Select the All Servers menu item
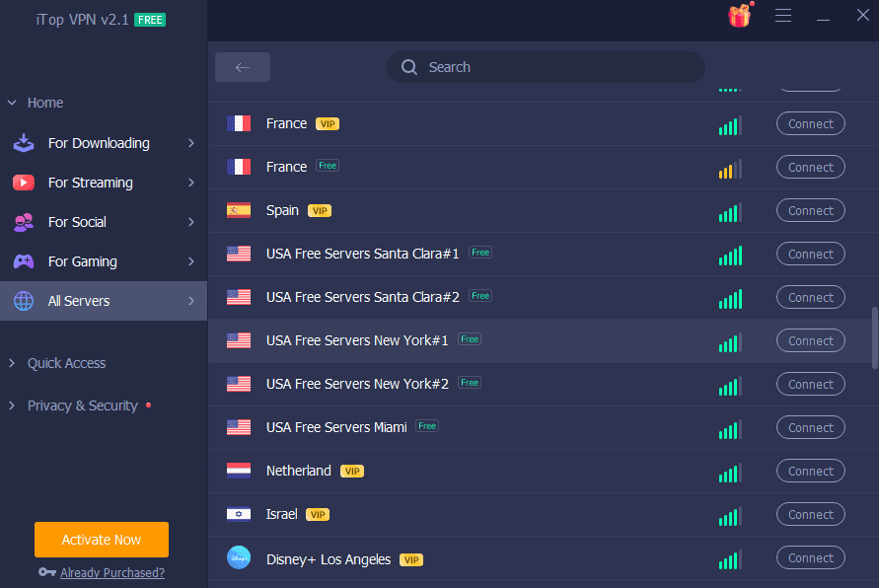Screen dimensions: 879x588 pyautogui.click(x=104, y=301)
